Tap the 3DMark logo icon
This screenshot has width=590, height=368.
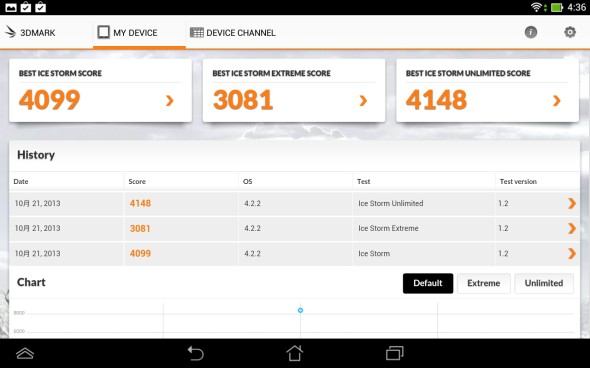coord(11,32)
